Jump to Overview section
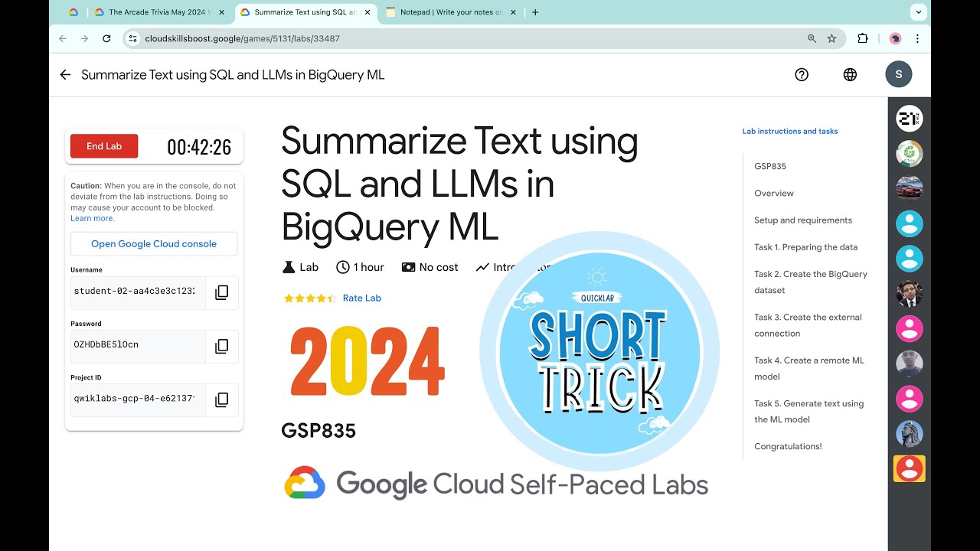This screenshot has width=980, height=551. [774, 193]
